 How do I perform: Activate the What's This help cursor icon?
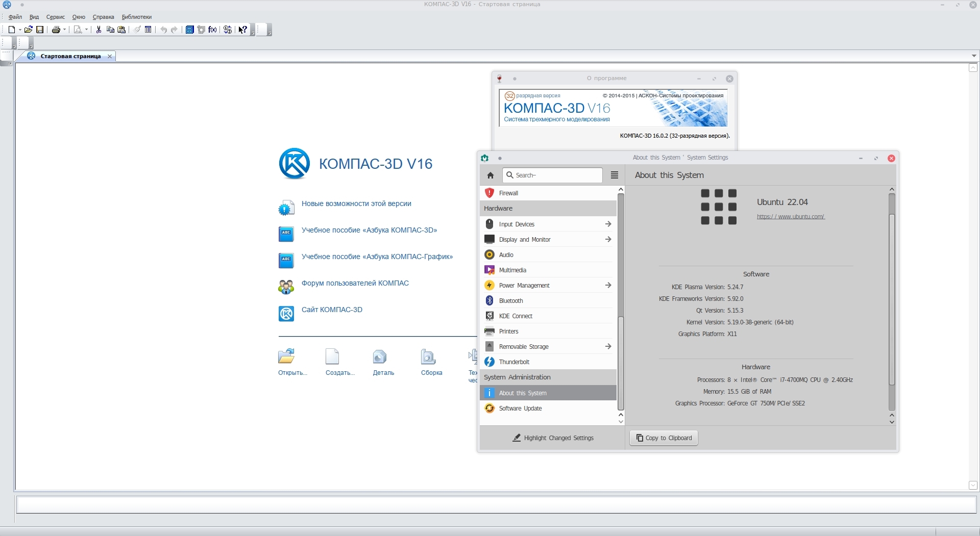click(x=243, y=30)
